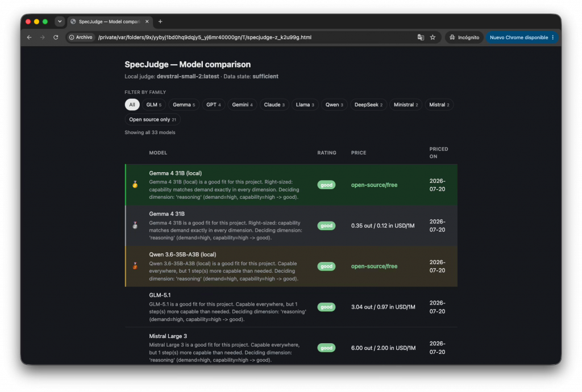Click the RATING column header
582x392 pixels.
click(x=327, y=153)
